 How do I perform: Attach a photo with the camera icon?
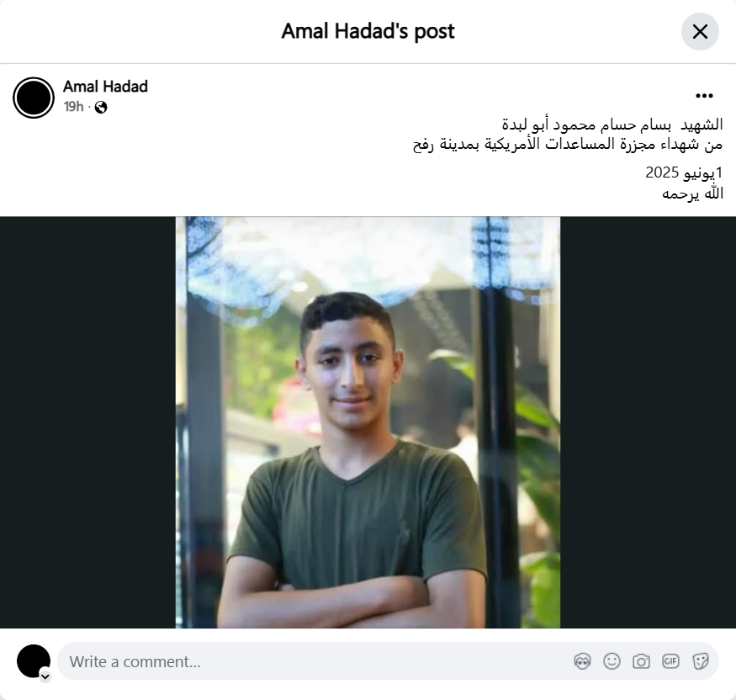coord(641,661)
